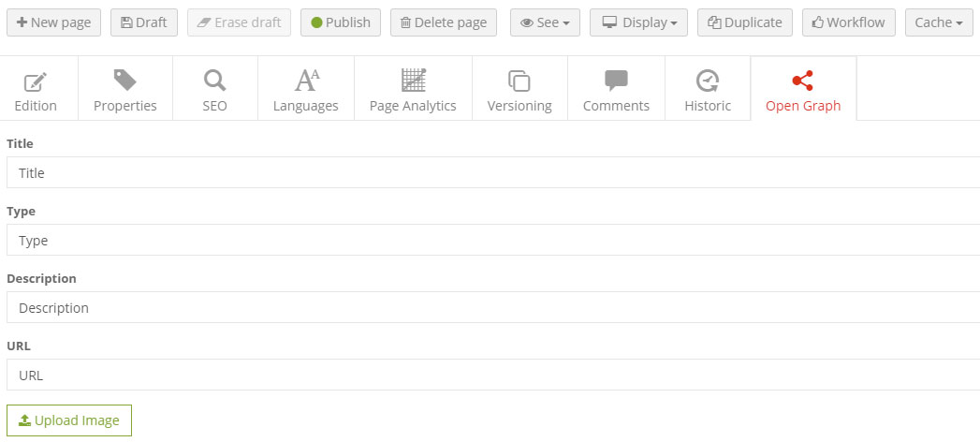Open the Display dropdown menu

point(638,22)
